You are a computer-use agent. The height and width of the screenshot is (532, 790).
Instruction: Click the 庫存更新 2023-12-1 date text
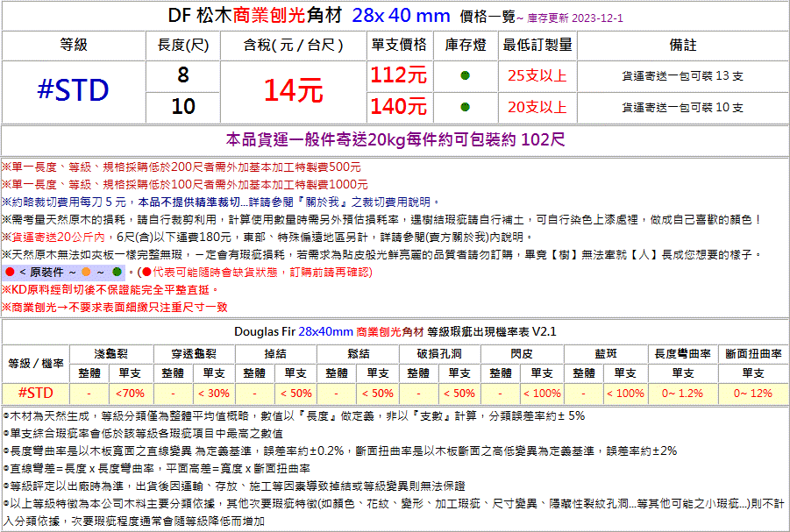[x=575, y=18]
